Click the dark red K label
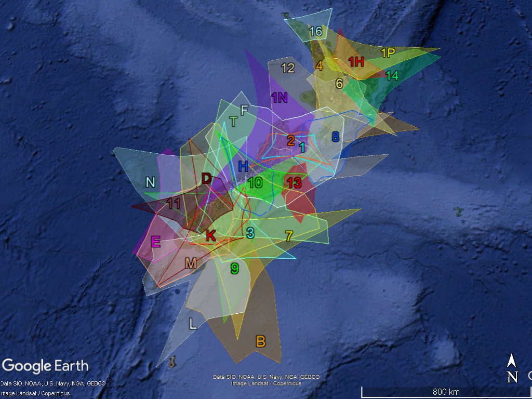532x399 pixels. click(210, 235)
